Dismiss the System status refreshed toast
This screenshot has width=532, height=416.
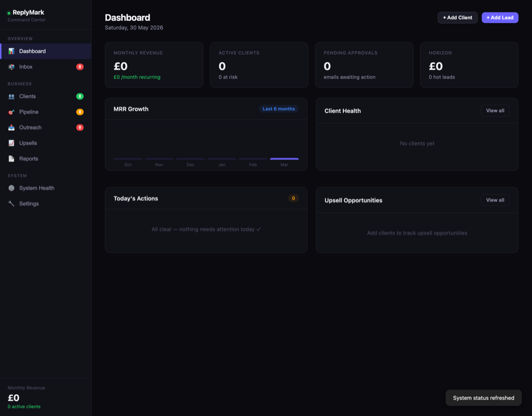[x=484, y=398]
